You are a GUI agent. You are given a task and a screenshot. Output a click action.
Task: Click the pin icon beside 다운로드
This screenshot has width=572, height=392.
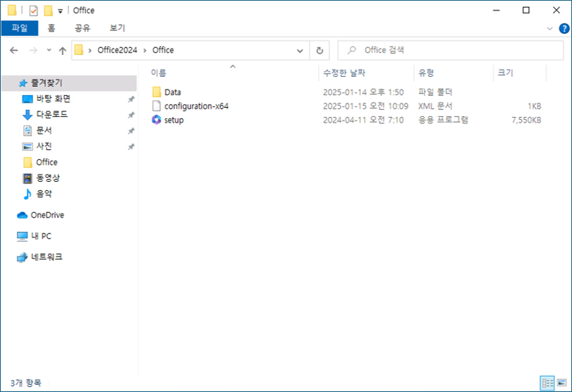(x=131, y=115)
